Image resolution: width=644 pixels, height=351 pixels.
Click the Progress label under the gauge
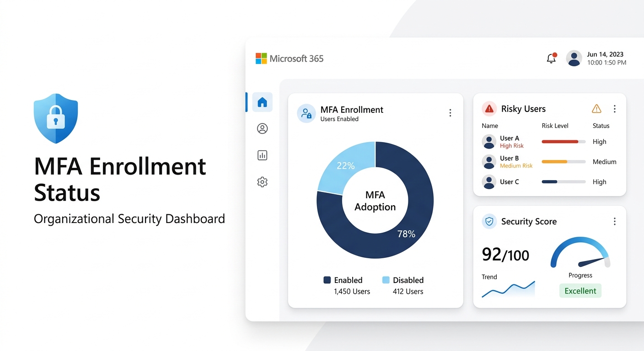pos(580,276)
